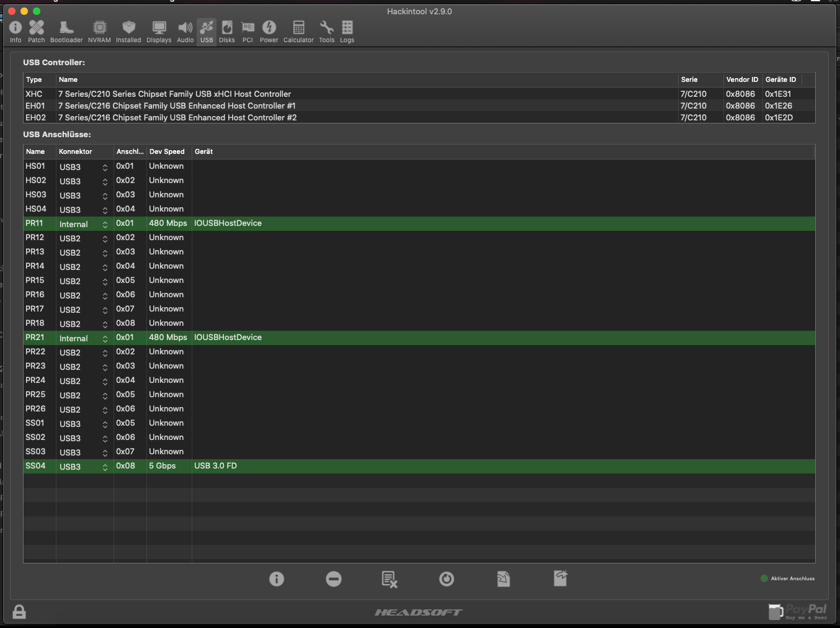
Task: Open the Bootloader toolbar section
Action: point(66,32)
